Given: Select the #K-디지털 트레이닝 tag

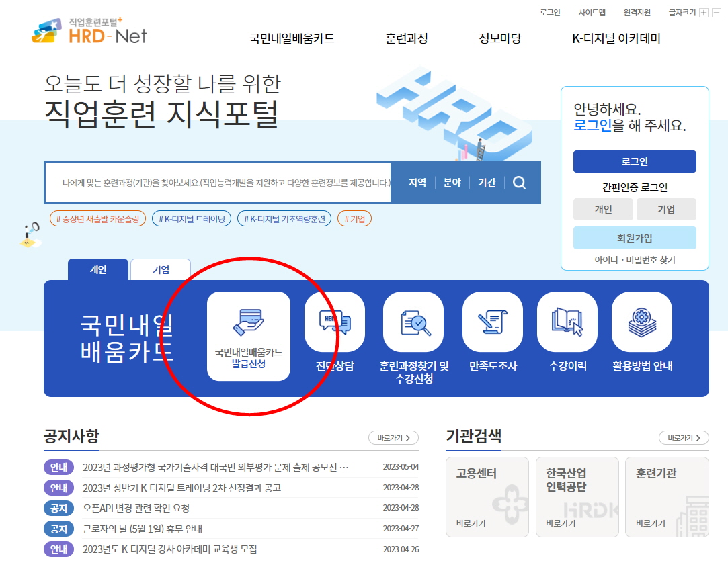Looking at the screenshot, I should (192, 218).
